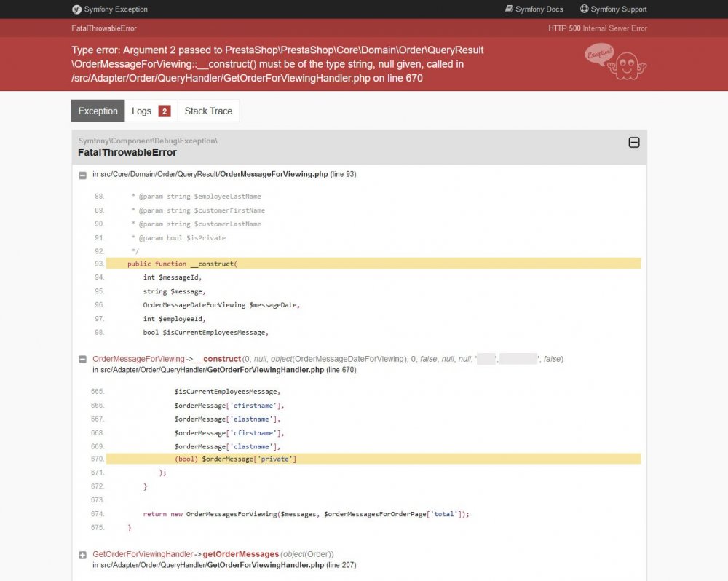Click the code line 'int $employeeId,'

tap(174, 319)
